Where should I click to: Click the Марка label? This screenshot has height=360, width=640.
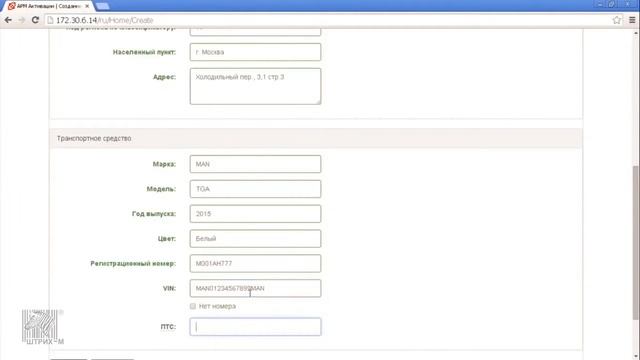tap(164, 164)
